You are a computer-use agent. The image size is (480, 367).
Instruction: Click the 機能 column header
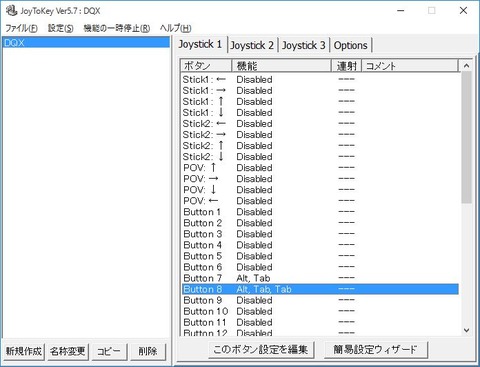281,66
